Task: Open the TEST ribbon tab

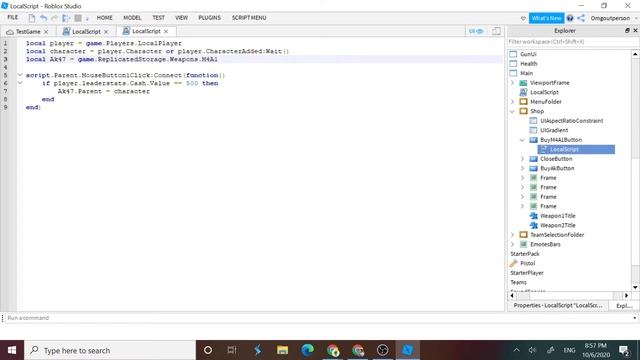Action: 158,18
